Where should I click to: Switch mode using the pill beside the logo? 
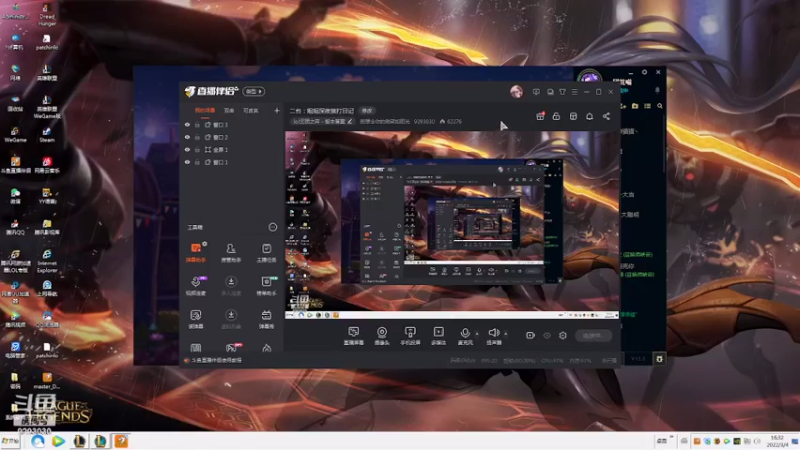254,91
